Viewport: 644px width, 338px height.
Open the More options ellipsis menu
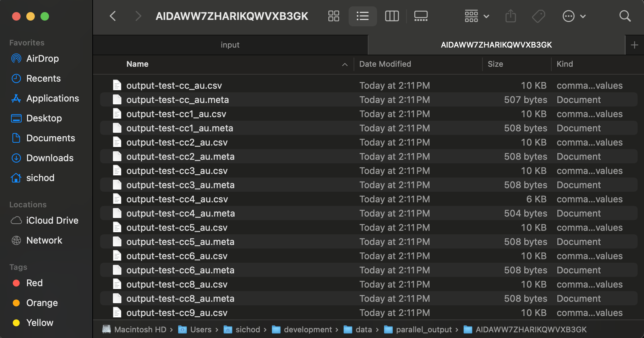click(574, 16)
